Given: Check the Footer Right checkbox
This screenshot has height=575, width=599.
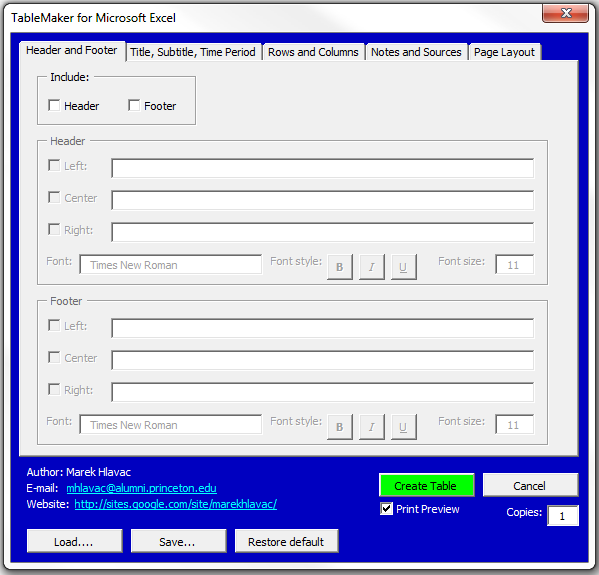Looking at the screenshot, I should pyautogui.click(x=54, y=390).
